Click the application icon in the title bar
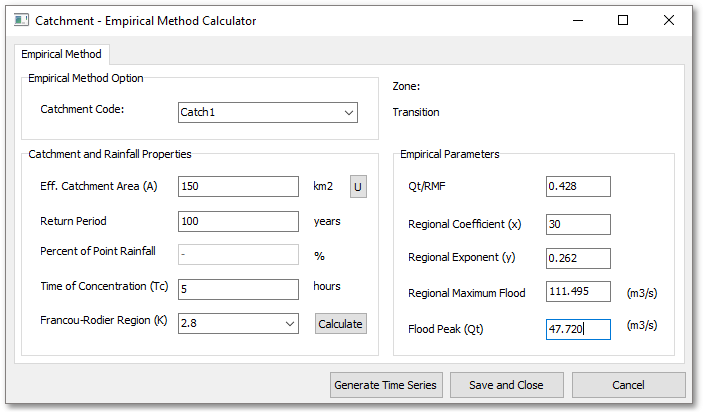The width and height of the screenshot is (704, 415). (x=21, y=20)
